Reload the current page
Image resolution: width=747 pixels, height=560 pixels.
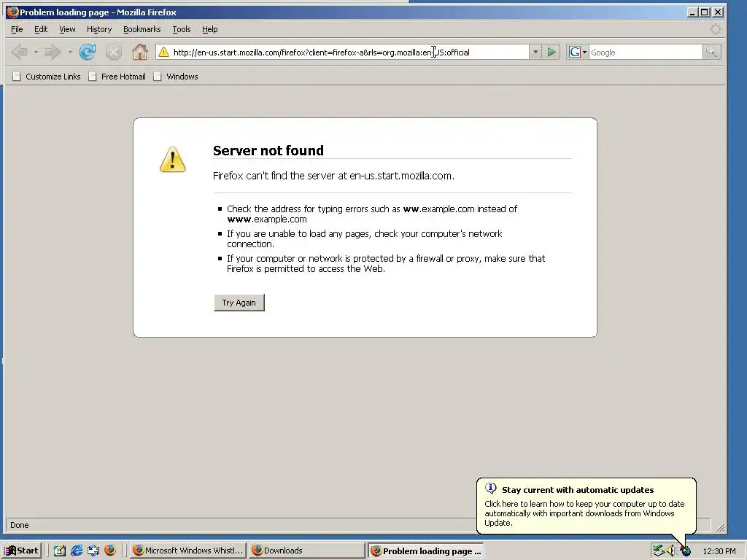pyautogui.click(x=88, y=52)
